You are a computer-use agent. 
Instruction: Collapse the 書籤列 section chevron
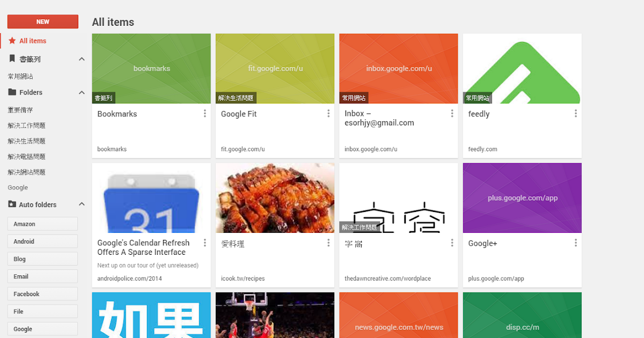tap(82, 59)
